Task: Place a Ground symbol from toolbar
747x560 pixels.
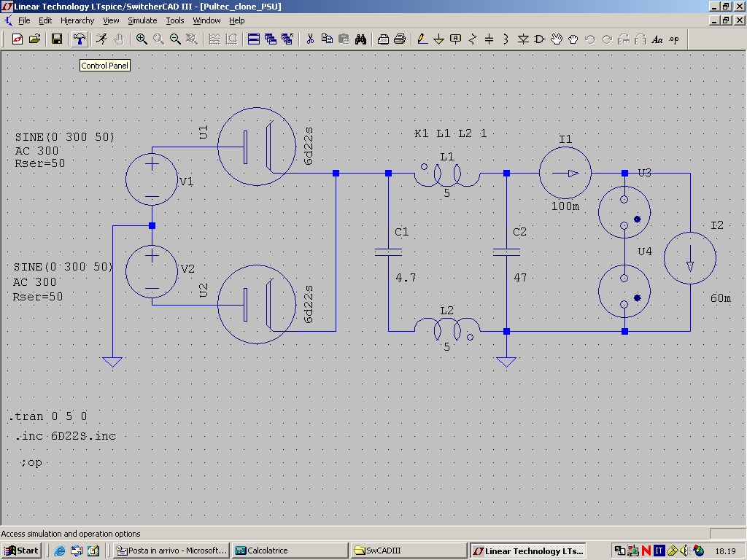Action: (438, 39)
